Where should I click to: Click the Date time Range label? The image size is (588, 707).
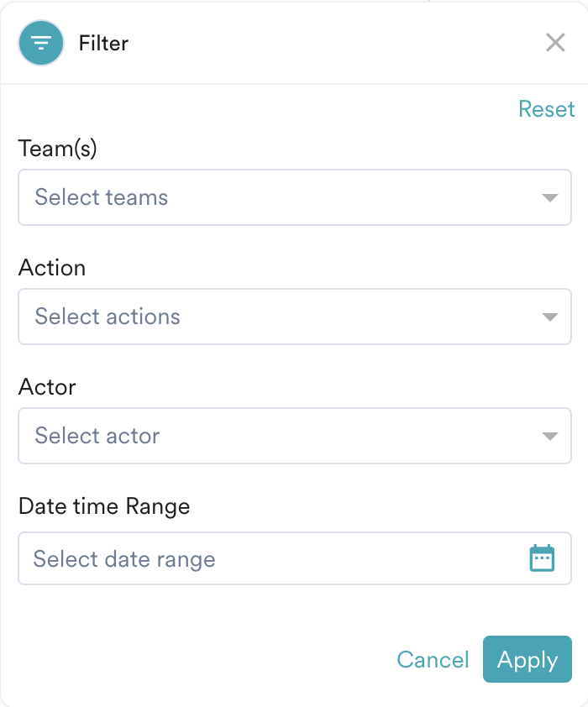pyautogui.click(x=104, y=506)
